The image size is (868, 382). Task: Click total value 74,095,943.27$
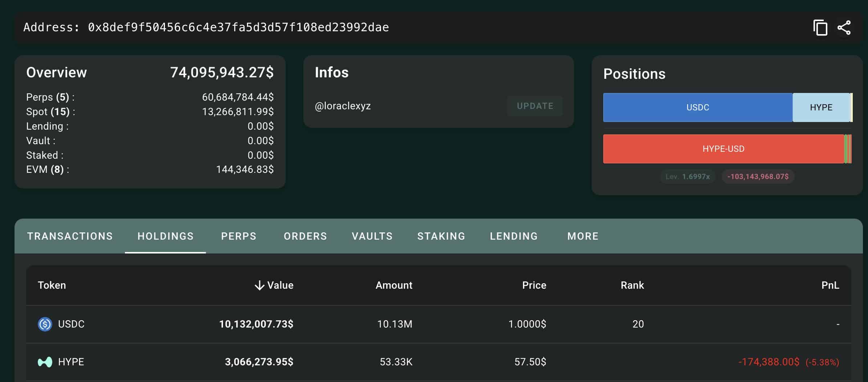tap(222, 73)
